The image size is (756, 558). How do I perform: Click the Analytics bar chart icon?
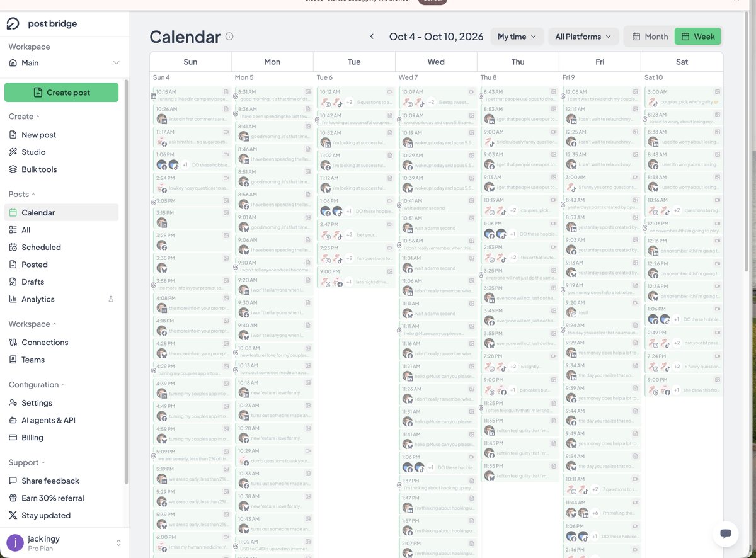click(13, 299)
